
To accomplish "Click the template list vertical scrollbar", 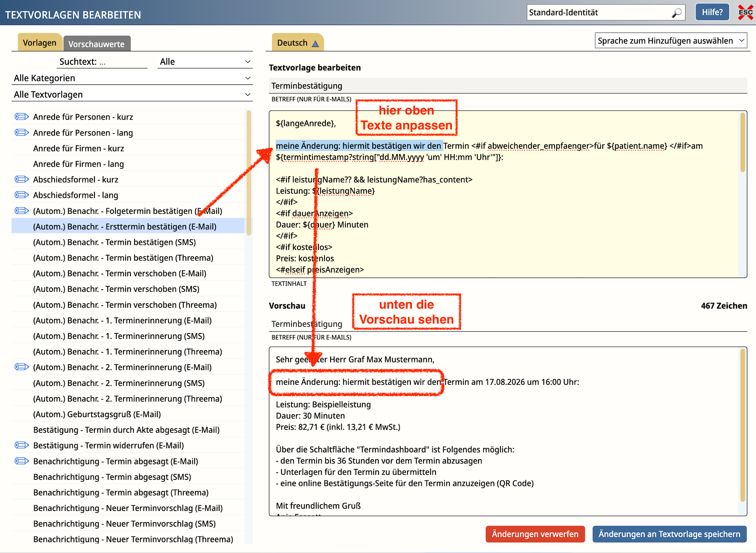I will [249, 173].
